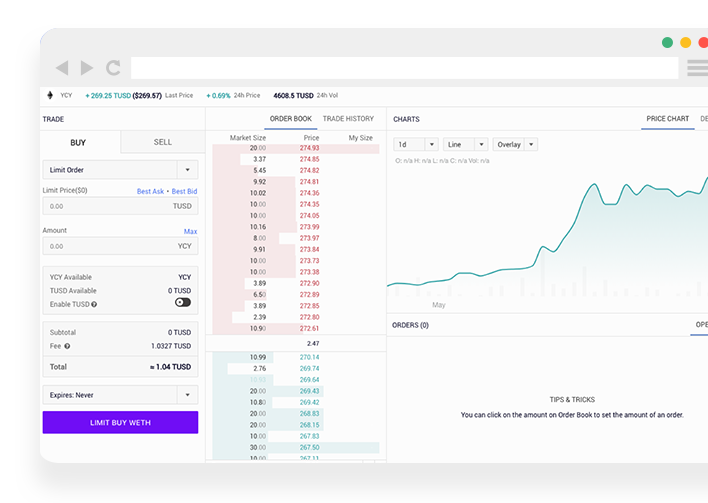The height and width of the screenshot is (503, 708).
Task: Click the 273.84 ask price
Action: pyautogui.click(x=309, y=250)
